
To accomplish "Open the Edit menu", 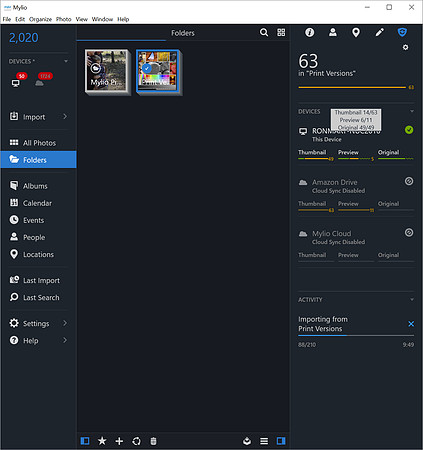I will coord(20,19).
